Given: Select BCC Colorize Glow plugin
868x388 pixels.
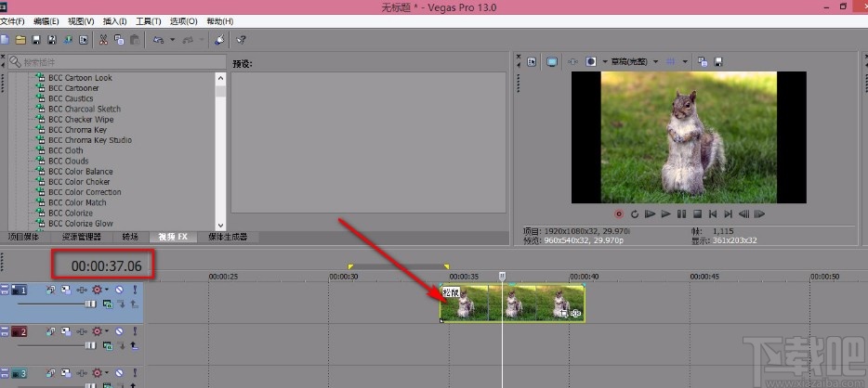Looking at the screenshot, I should tap(80, 224).
